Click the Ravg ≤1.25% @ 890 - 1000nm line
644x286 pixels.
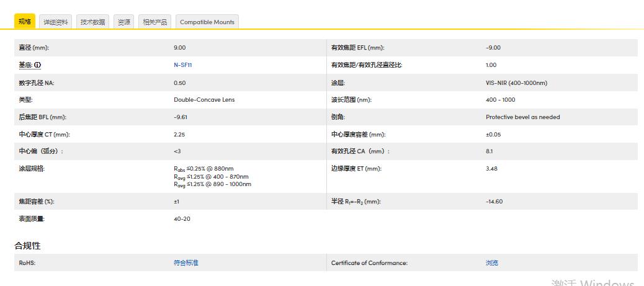(x=212, y=184)
